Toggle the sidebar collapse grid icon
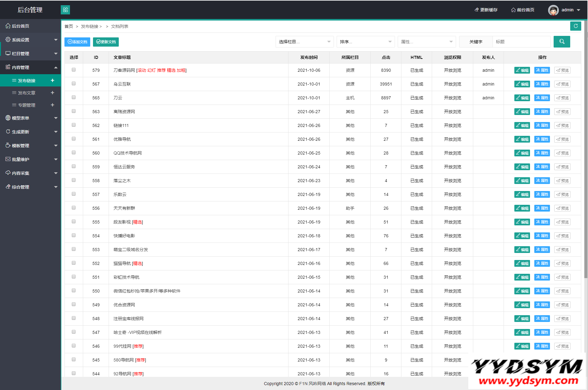The image size is (588, 390). [x=65, y=10]
